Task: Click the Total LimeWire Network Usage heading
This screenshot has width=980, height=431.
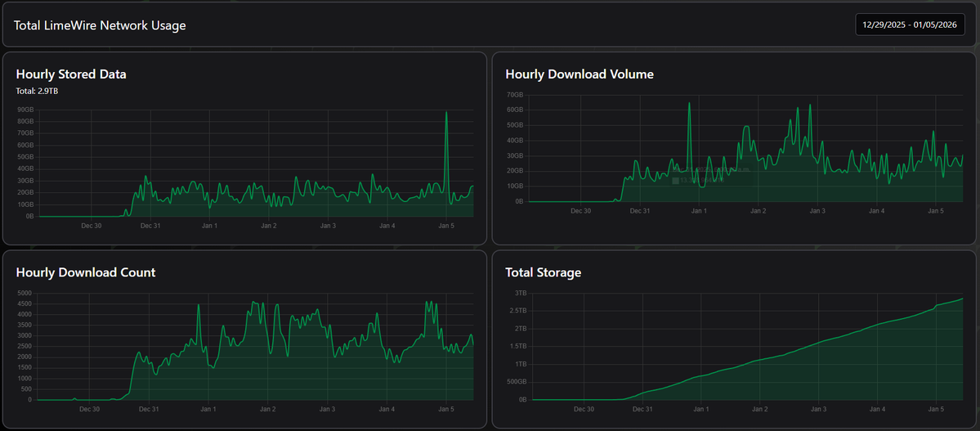Action: coord(100,25)
